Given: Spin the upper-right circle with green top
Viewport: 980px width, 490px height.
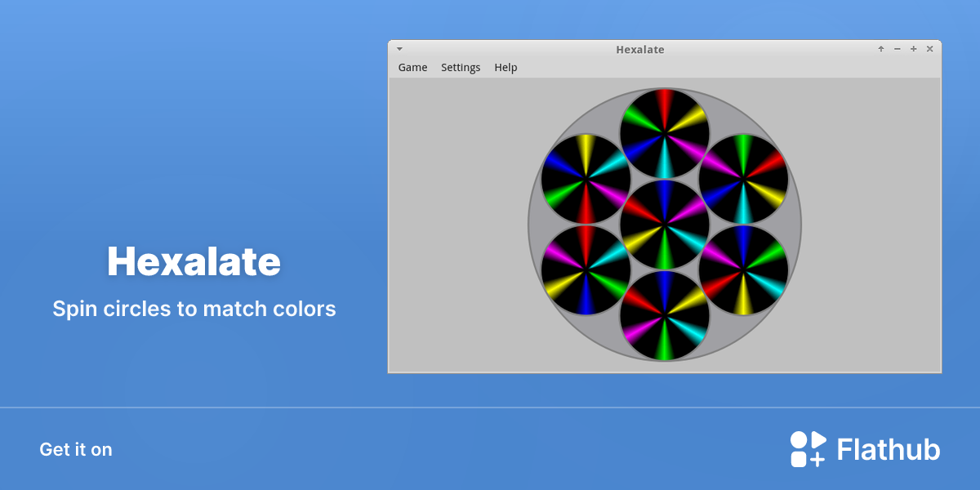Looking at the screenshot, I should pos(744,179).
